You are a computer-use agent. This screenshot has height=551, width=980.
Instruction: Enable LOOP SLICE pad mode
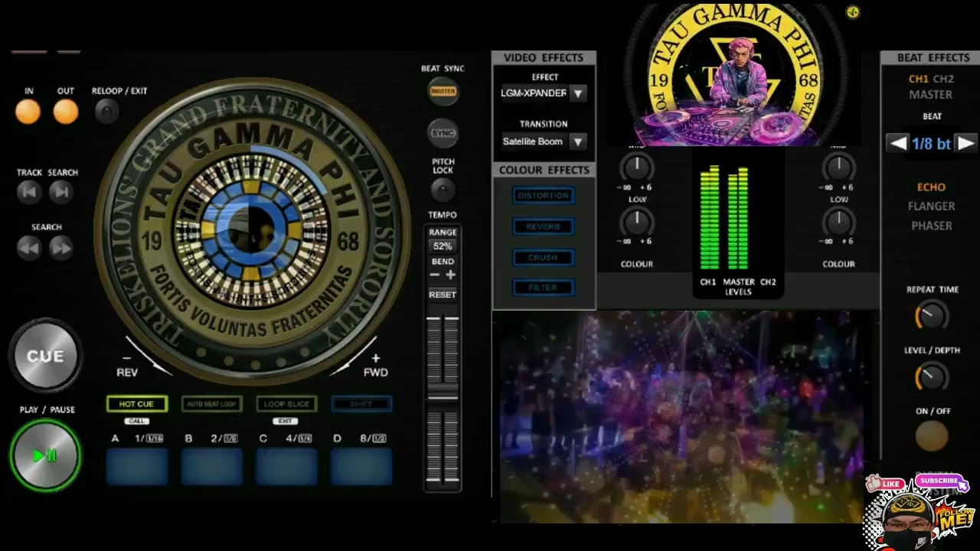point(286,404)
